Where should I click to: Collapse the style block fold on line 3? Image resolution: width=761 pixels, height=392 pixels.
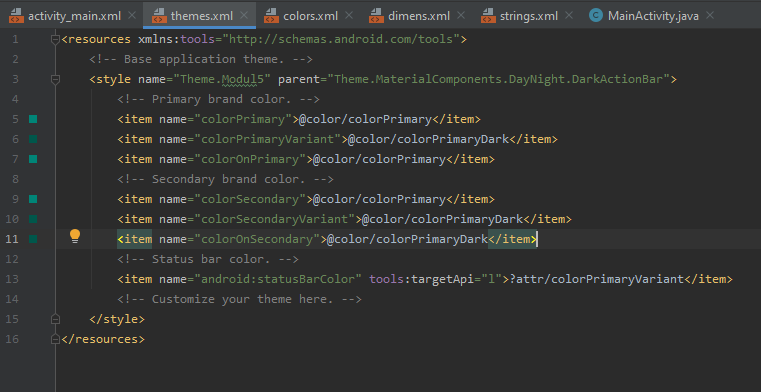click(x=55, y=79)
